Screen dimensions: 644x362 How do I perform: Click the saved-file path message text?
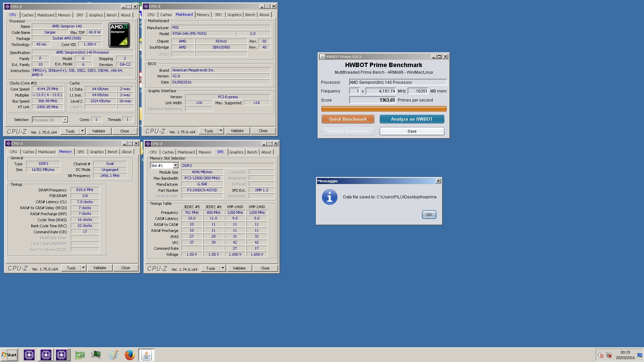click(x=390, y=197)
